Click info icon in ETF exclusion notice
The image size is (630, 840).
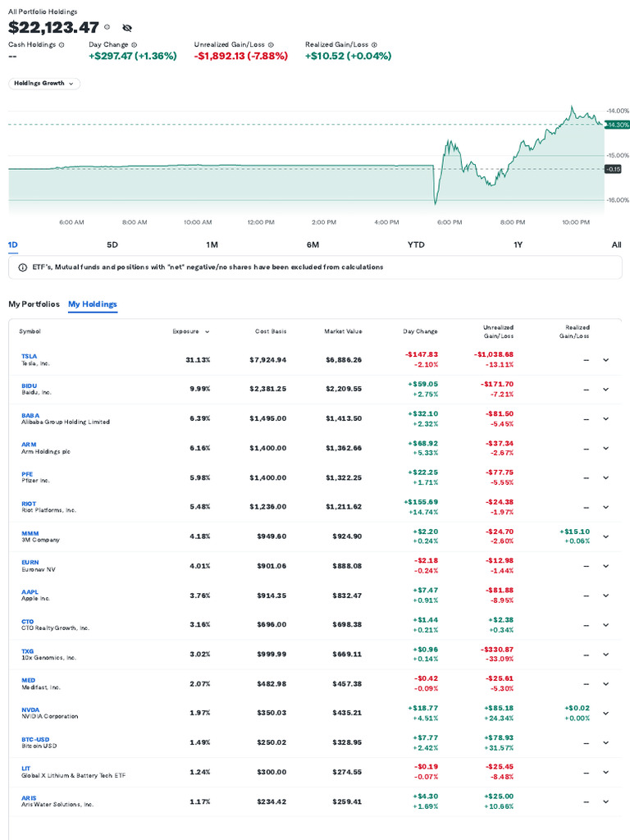pos(22,267)
